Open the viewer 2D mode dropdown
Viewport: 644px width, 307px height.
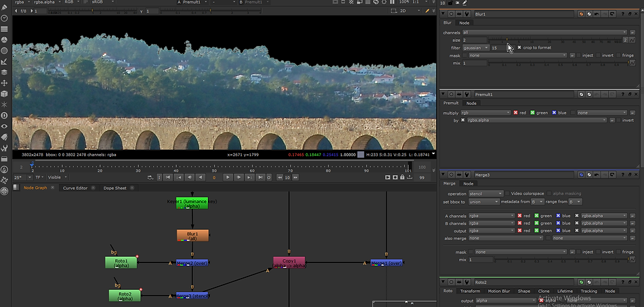tap(408, 11)
